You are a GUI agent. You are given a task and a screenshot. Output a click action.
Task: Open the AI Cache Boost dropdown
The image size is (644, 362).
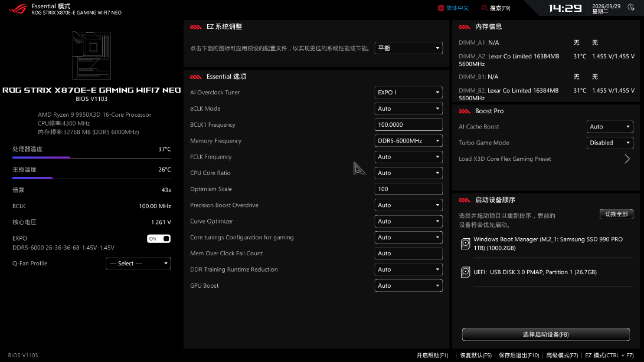pyautogui.click(x=610, y=127)
